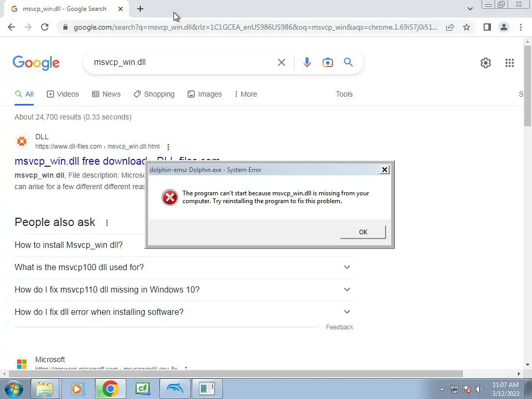This screenshot has width=532, height=399.
Task: Open Windows Media Player from taskbar
Action: 77,389
